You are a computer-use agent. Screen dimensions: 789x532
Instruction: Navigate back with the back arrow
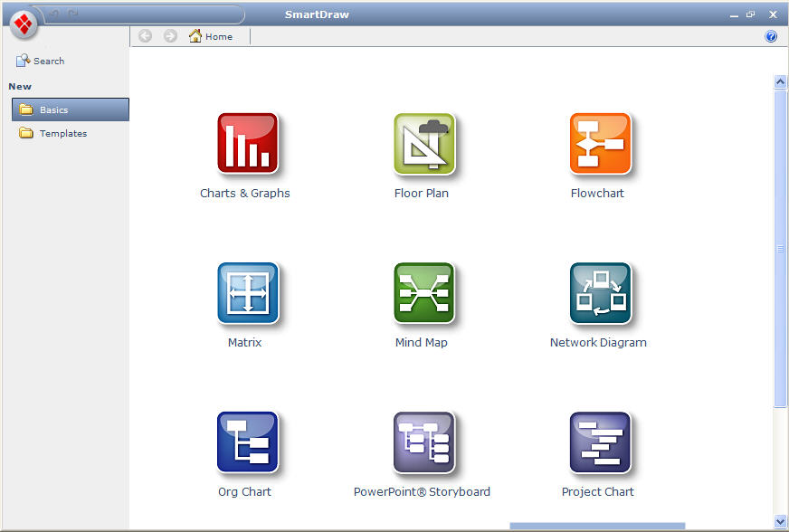pos(145,36)
